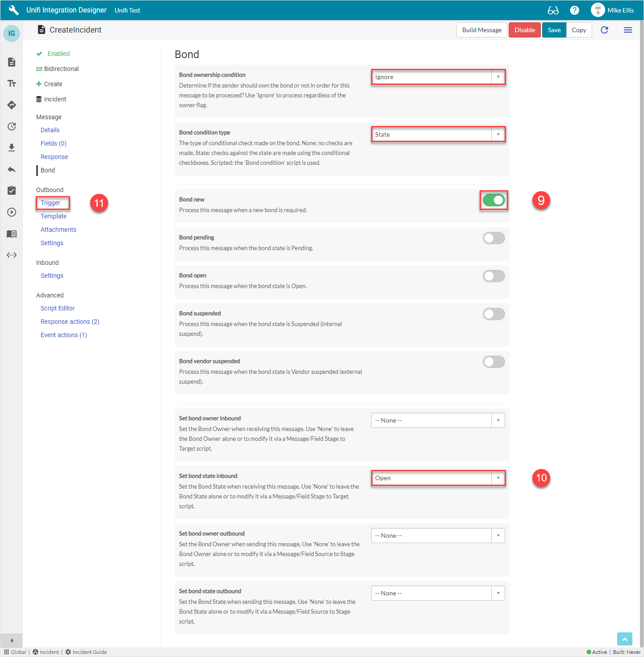Open the hamburger menu icon
This screenshot has width=644, height=657.
pos(628,30)
